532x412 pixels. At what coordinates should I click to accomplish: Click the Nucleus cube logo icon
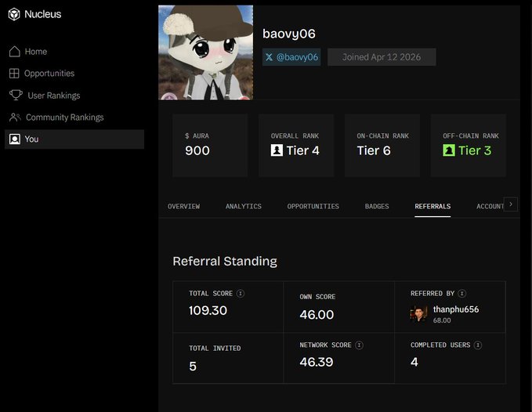pyautogui.click(x=14, y=14)
